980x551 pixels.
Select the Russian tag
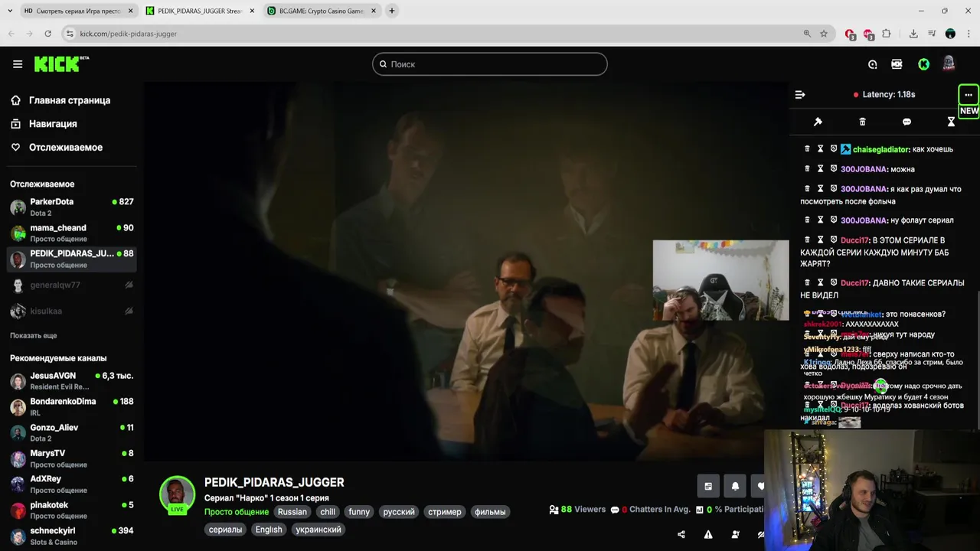[292, 512]
